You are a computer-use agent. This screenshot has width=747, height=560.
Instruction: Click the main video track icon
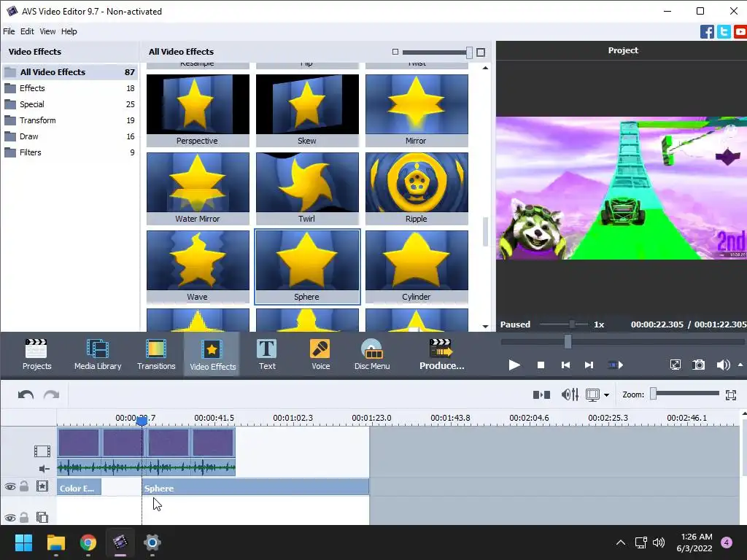pos(42,451)
